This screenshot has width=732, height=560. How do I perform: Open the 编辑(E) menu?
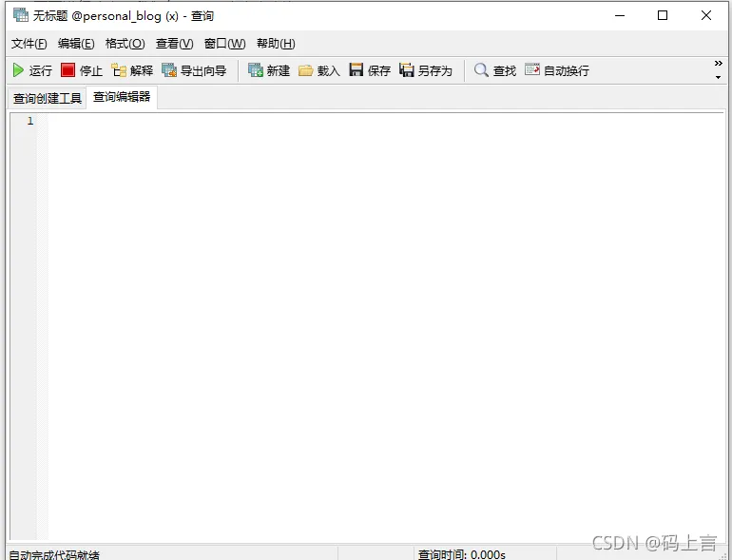pyautogui.click(x=76, y=44)
